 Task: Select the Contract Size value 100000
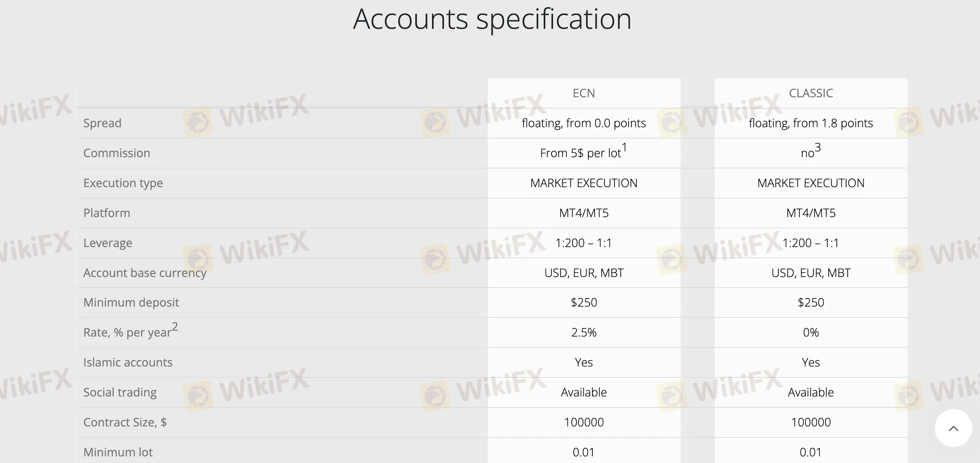click(x=584, y=422)
